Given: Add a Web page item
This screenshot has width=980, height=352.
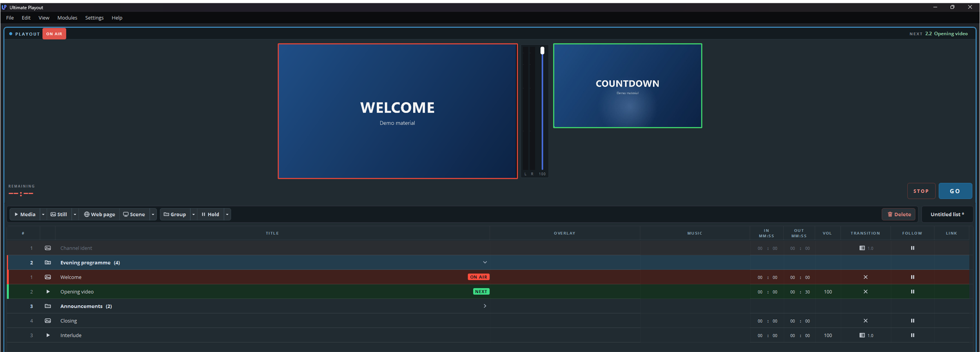Looking at the screenshot, I should [100, 214].
